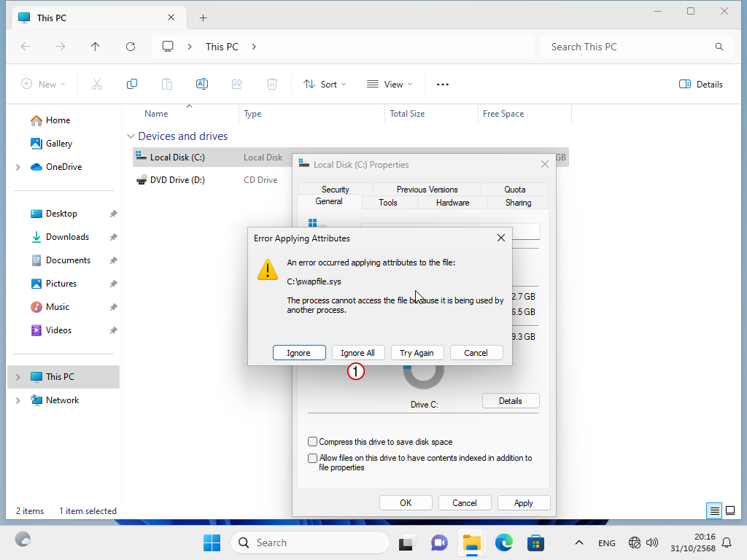This screenshot has height=560, width=747.
Task: Switch to the Hardware tab
Action: pyautogui.click(x=452, y=203)
